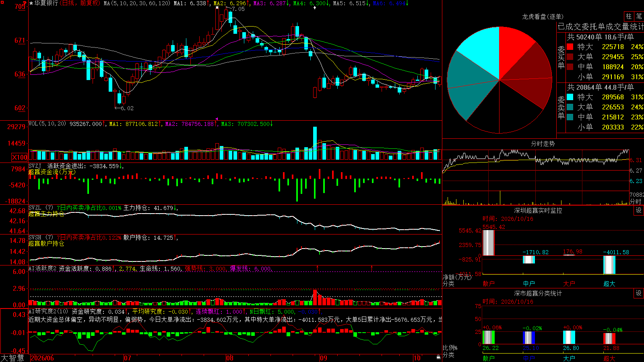The width and height of the screenshot is (644, 362).
Task: Click the 21.88 超大 bar in 分类统计 chart
Action: coord(609,338)
